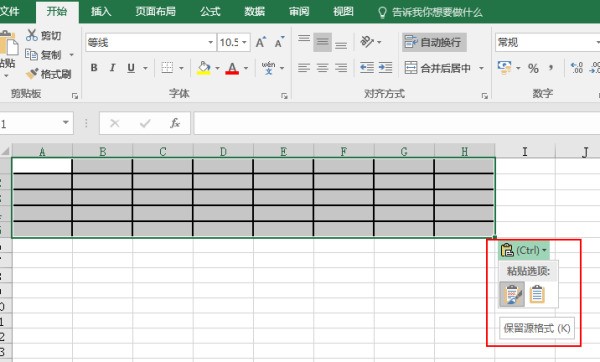
Task: Open the Name Box dropdown arrow
Action: coord(65,123)
